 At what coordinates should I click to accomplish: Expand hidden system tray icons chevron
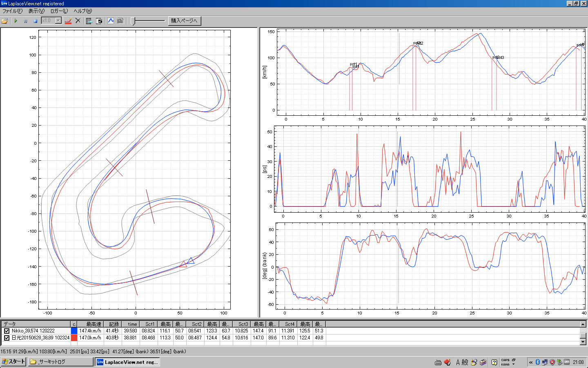click(531, 362)
